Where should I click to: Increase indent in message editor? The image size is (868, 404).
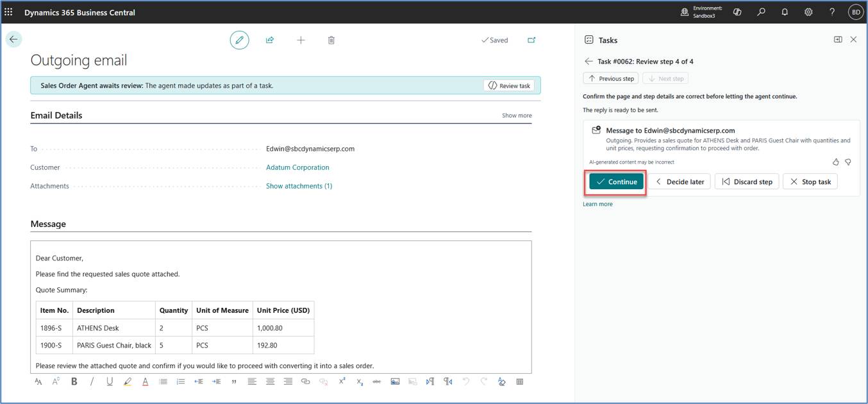point(217,382)
